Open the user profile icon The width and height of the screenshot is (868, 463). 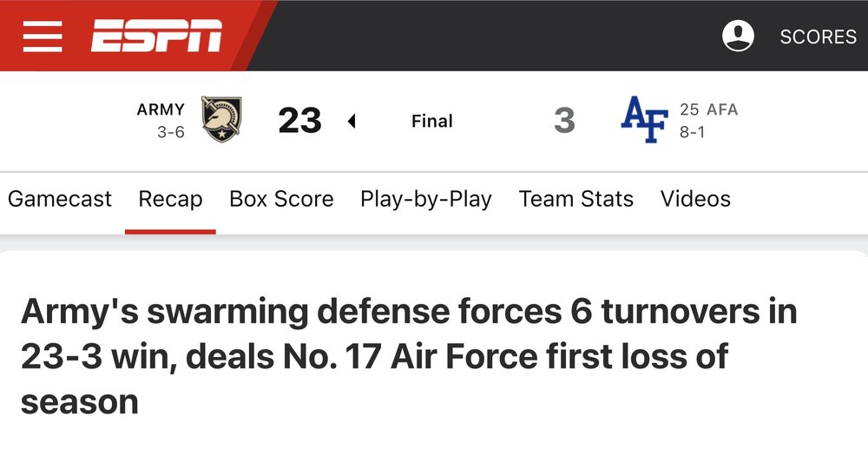(x=739, y=36)
